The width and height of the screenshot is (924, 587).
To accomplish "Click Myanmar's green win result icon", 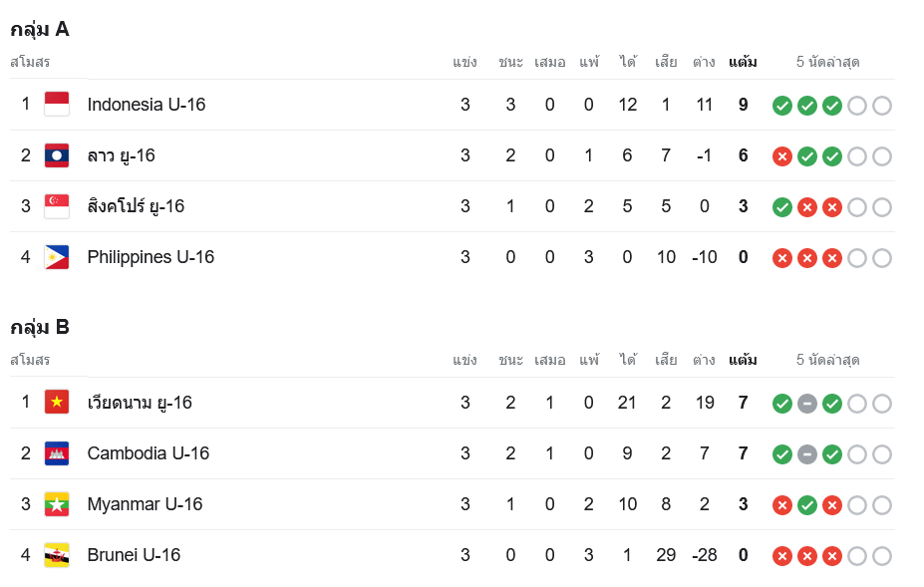I will (x=807, y=505).
